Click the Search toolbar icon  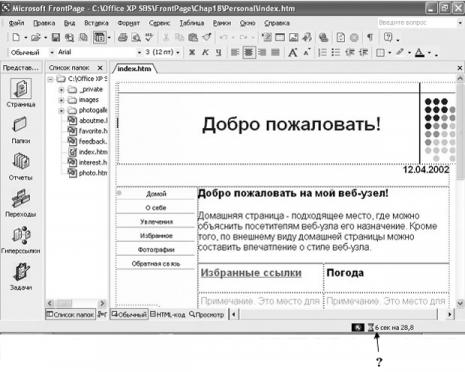70,37
